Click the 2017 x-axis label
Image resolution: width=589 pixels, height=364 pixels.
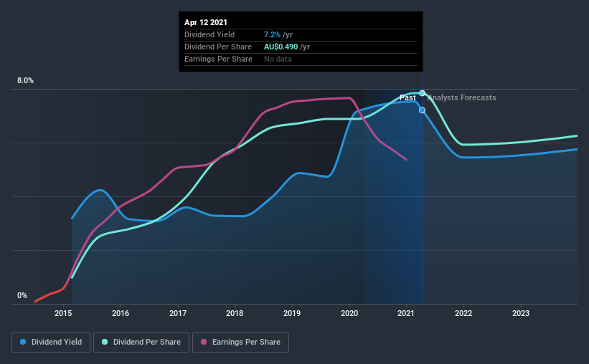[x=178, y=313]
